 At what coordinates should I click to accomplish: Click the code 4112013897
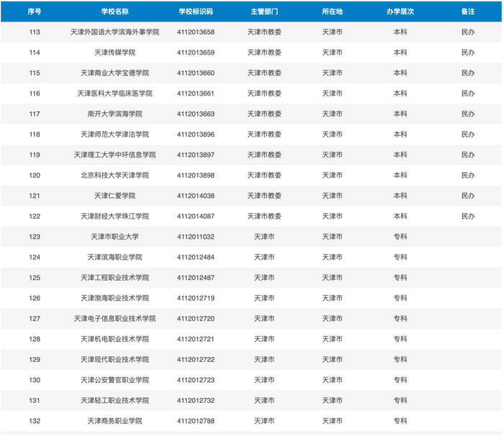point(196,155)
